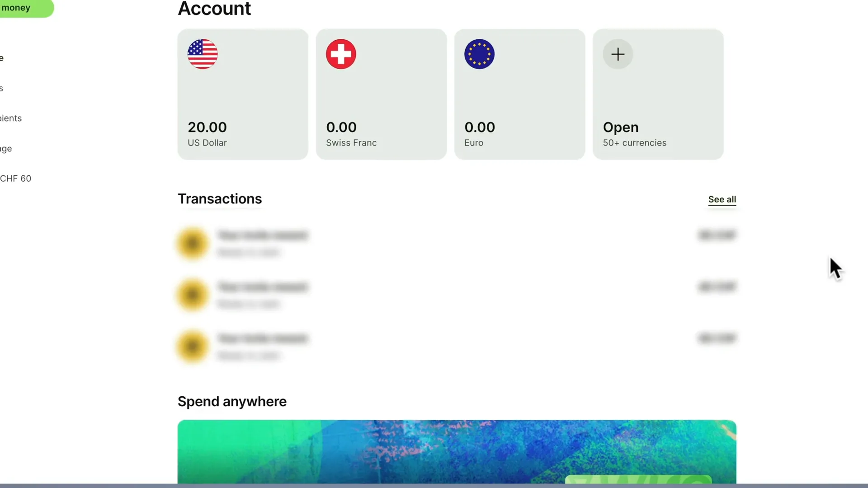This screenshot has height=488, width=868.
Task: Click See all transactions link
Action: [x=722, y=199]
